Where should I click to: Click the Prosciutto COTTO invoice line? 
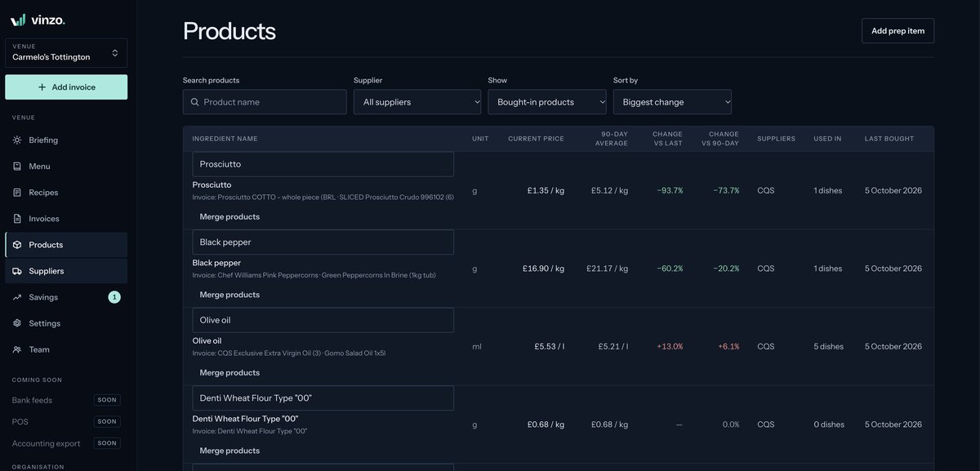click(x=323, y=198)
